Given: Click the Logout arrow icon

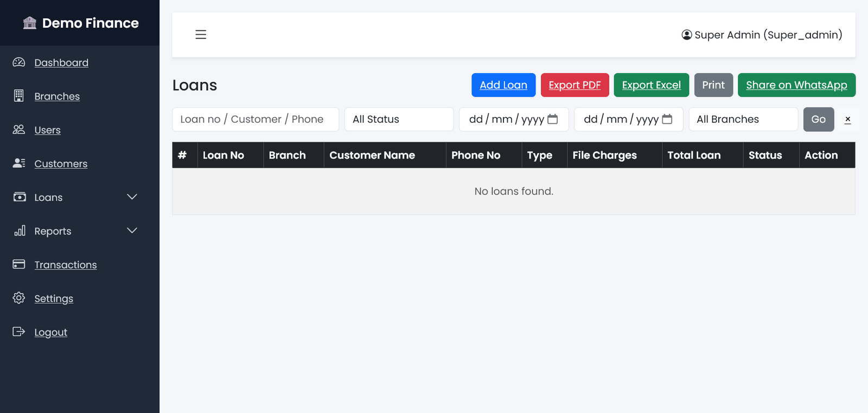Looking at the screenshot, I should click(19, 332).
